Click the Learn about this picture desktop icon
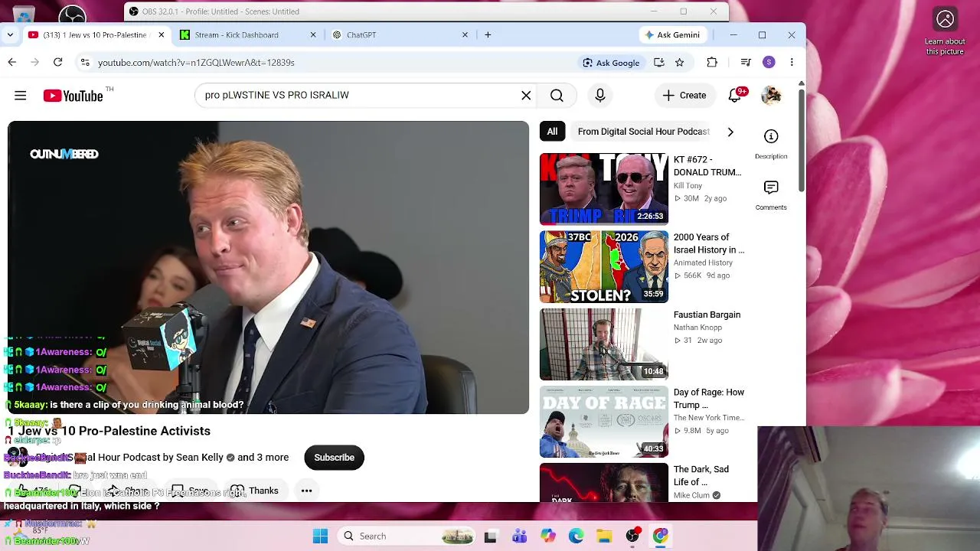 [x=946, y=31]
